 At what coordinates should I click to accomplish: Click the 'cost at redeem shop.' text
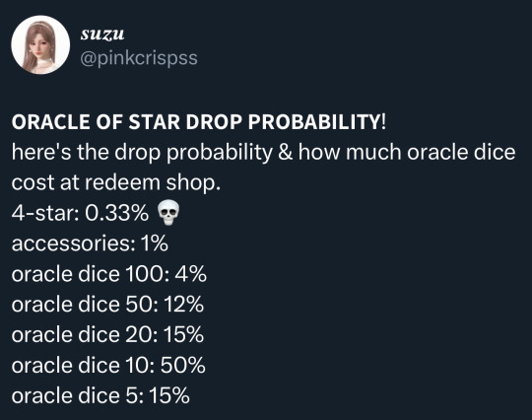pos(116,183)
